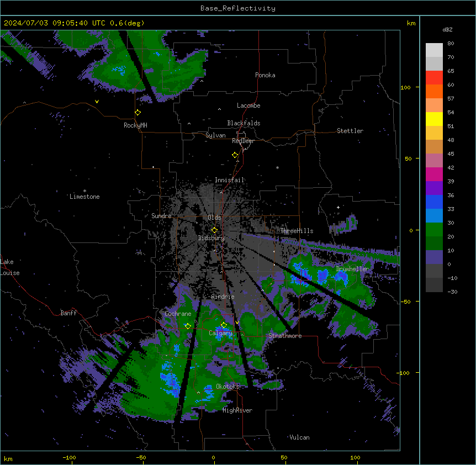This screenshot has width=476, height=465.
Task: Select the HighRiver label
Action: (x=237, y=410)
